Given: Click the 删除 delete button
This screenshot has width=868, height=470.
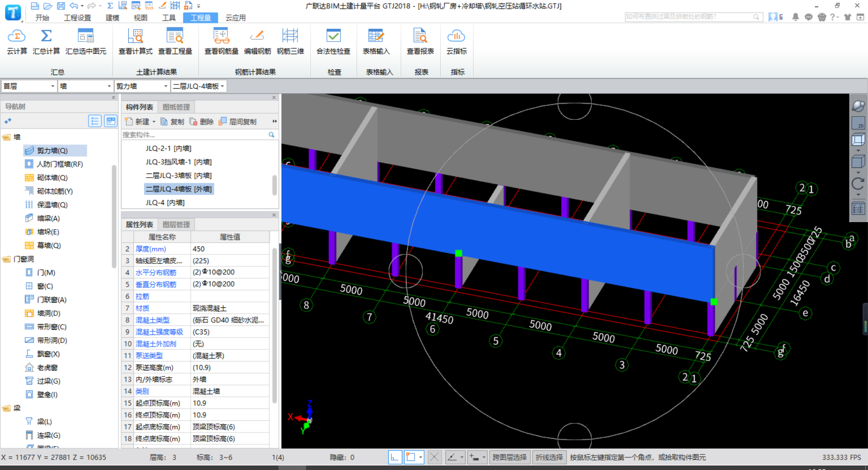Looking at the screenshot, I should tap(202, 122).
